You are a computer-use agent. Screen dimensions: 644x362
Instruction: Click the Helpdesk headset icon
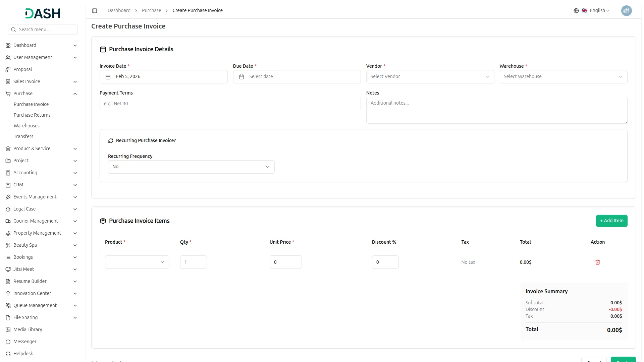pos(8,354)
